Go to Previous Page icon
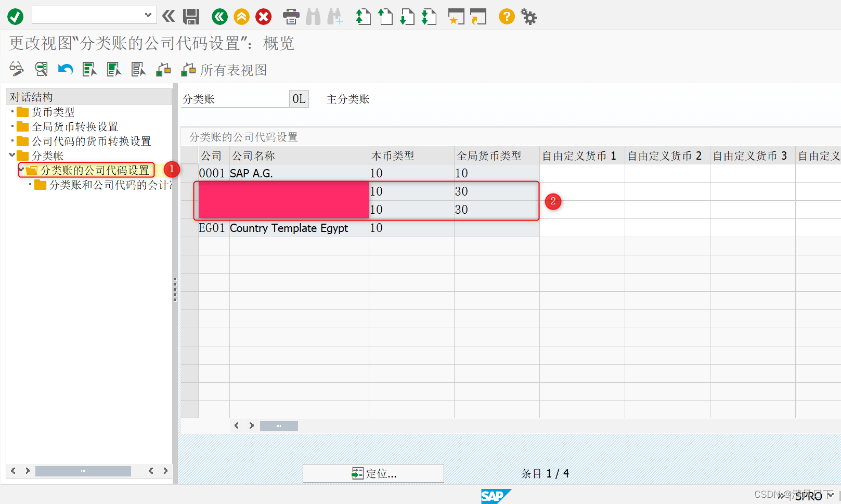The image size is (841, 504). (385, 17)
